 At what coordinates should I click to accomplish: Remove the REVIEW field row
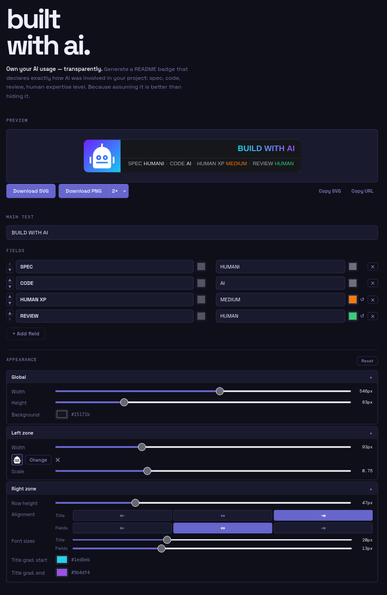[373, 316]
